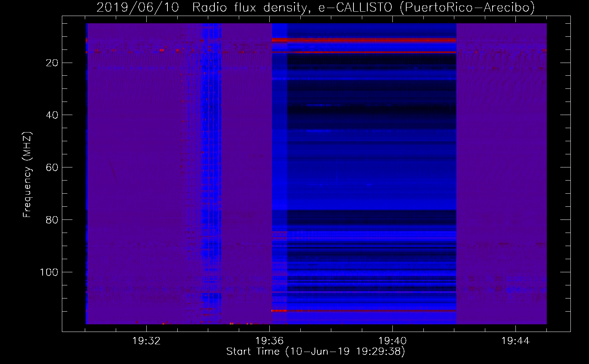Click the 'Frequency (MHZ)' axis label
The height and width of the screenshot is (364, 589).
pos(27,175)
